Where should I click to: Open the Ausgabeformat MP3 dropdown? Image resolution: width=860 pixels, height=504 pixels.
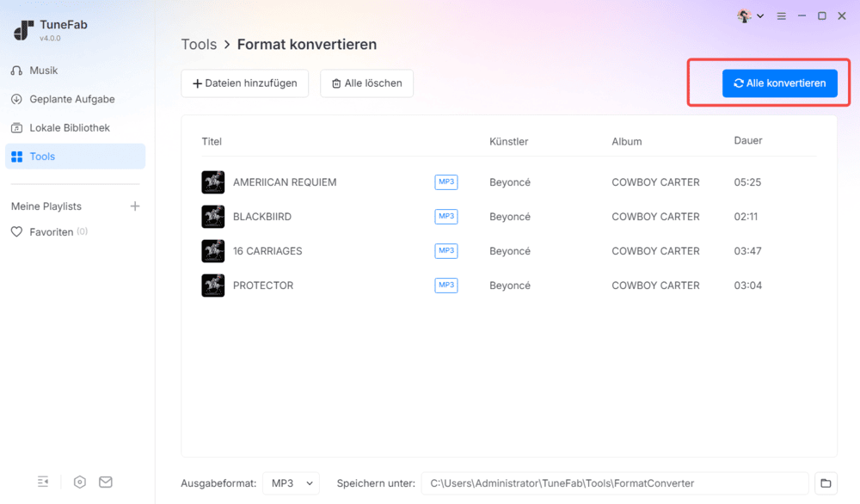point(291,483)
